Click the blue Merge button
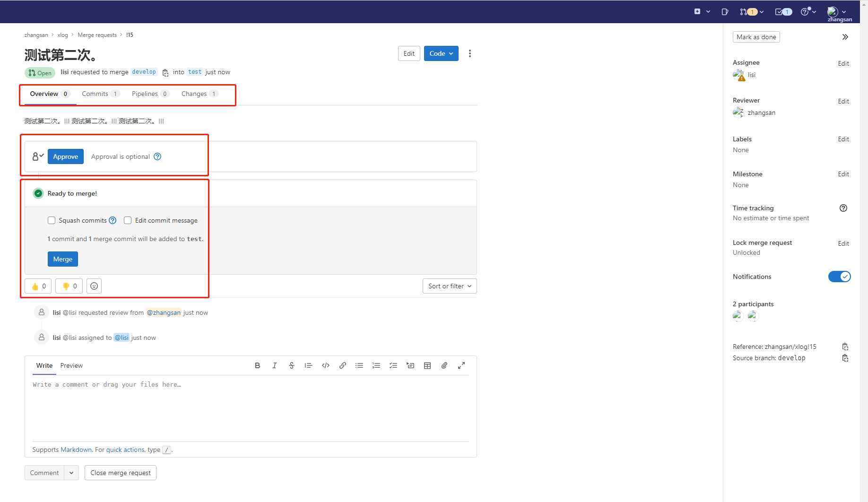The height and width of the screenshot is (502, 868). coord(63,259)
